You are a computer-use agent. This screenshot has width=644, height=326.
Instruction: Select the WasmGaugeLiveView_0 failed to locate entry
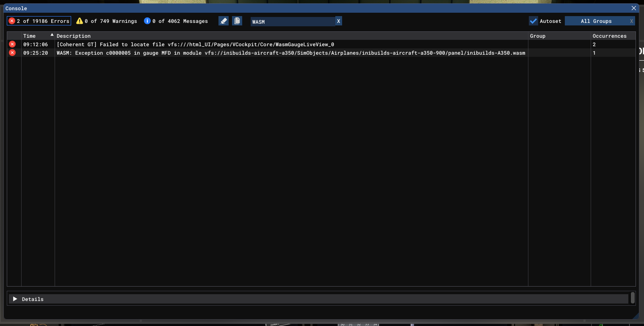[195, 45]
